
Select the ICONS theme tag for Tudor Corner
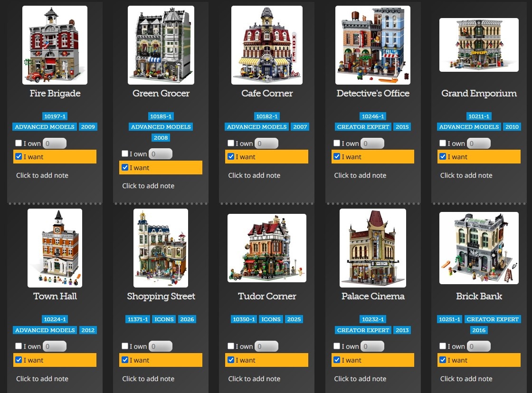(x=271, y=319)
